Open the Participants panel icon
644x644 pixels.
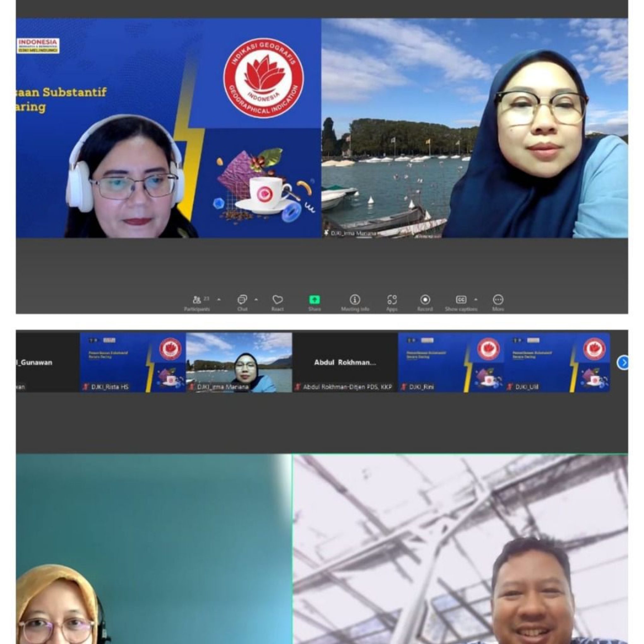coord(197,299)
